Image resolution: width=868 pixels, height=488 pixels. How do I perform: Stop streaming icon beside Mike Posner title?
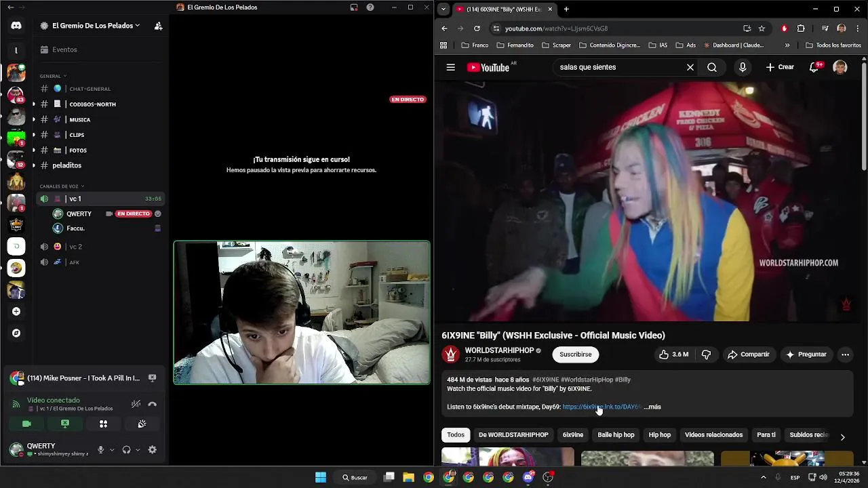click(x=153, y=378)
